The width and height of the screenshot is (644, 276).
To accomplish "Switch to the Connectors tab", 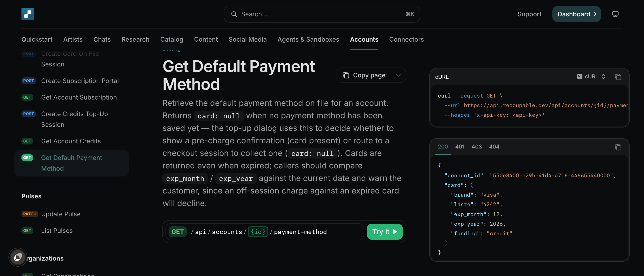I will (x=406, y=39).
